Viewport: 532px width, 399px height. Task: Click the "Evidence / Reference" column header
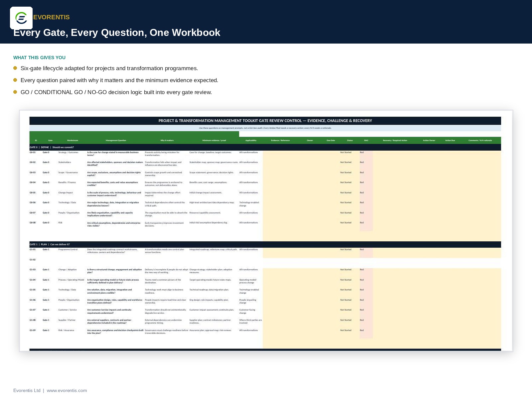[x=280, y=140]
